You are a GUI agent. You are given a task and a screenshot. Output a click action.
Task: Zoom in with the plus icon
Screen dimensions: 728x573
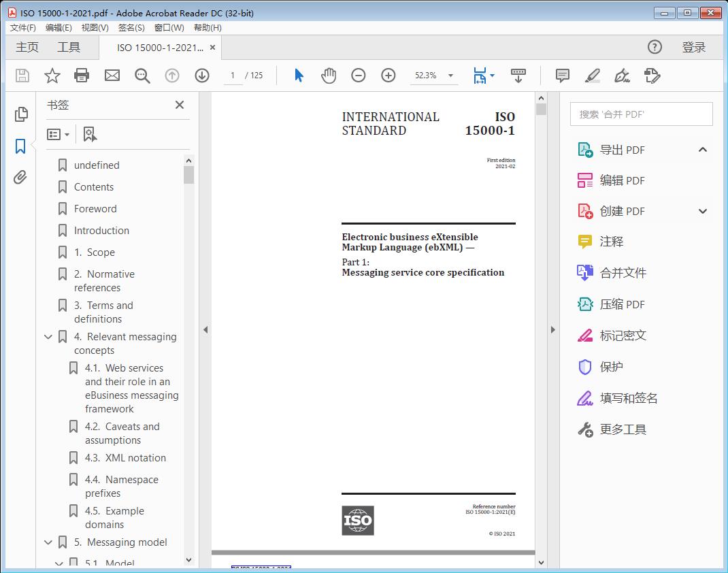point(388,76)
